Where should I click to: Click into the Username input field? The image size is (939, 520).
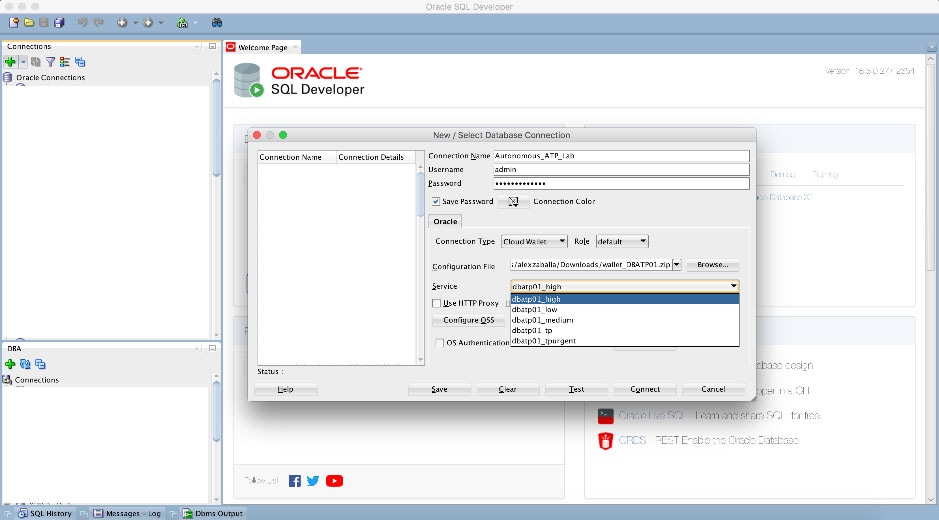click(x=620, y=170)
